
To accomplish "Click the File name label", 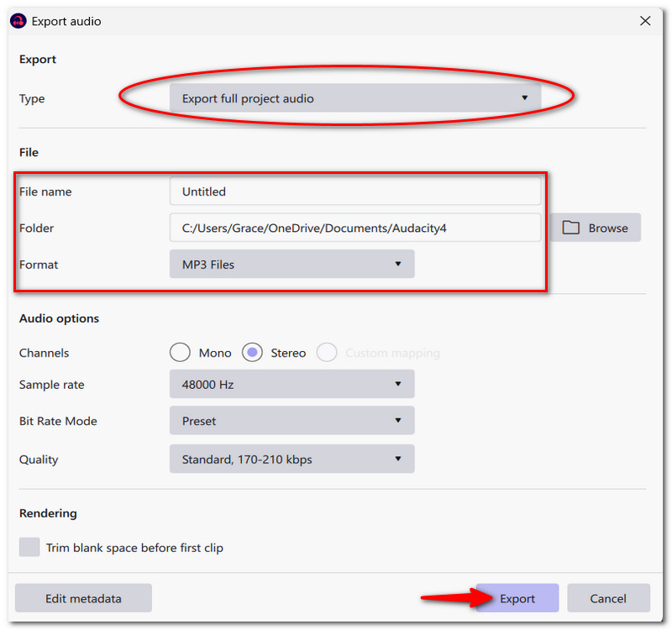I will (45, 192).
